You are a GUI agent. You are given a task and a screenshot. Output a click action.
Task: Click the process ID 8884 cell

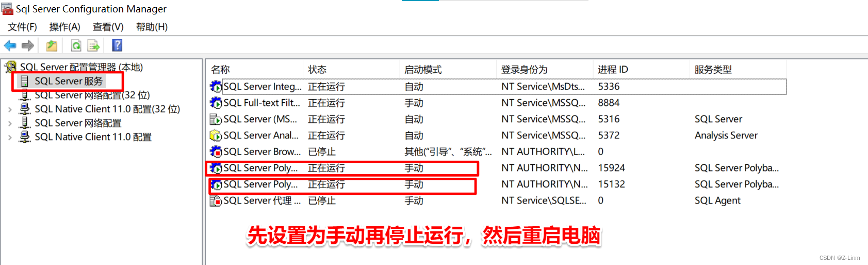pos(609,103)
